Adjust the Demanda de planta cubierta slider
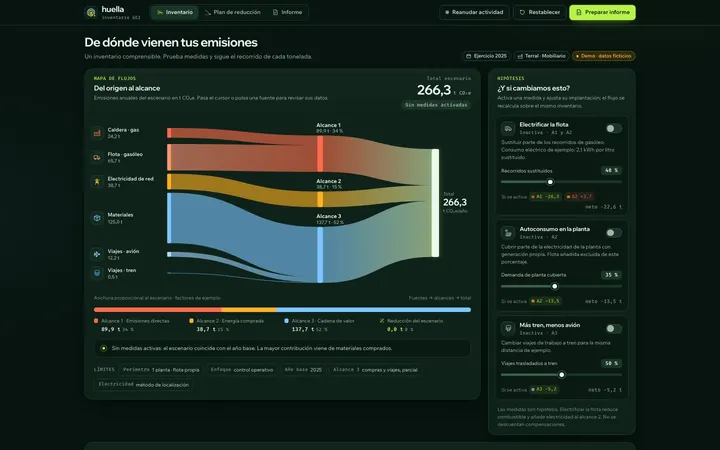720x450 pixels. (x=555, y=286)
